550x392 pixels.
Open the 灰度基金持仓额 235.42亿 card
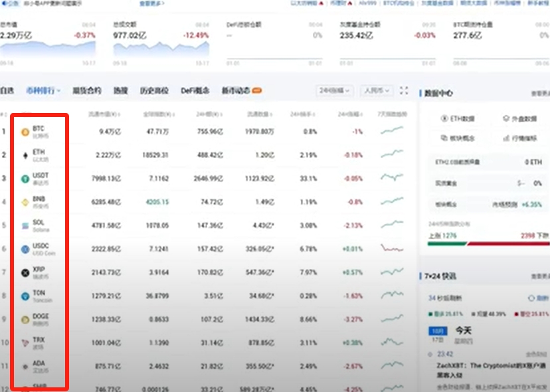(x=388, y=43)
